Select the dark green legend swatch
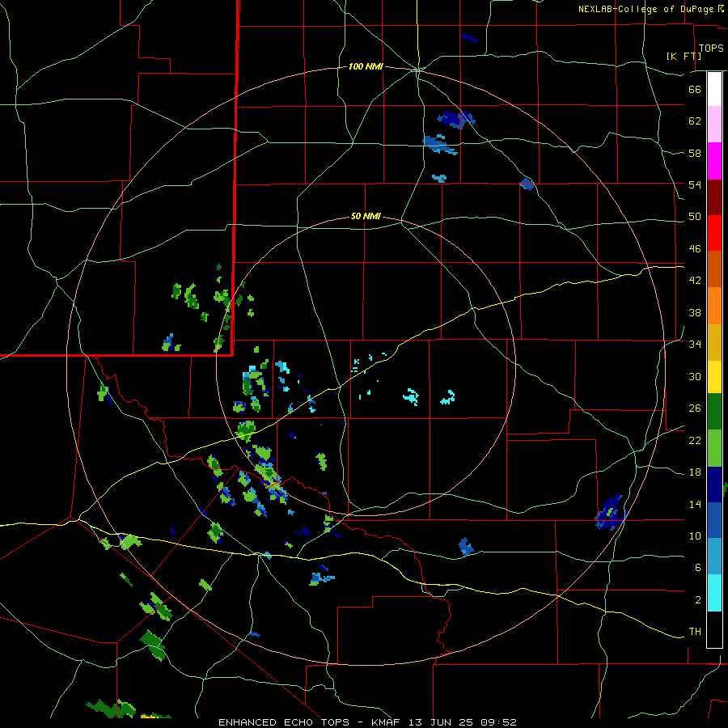Image resolution: width=728 pixels, height=728 pixels. point(714,412)
